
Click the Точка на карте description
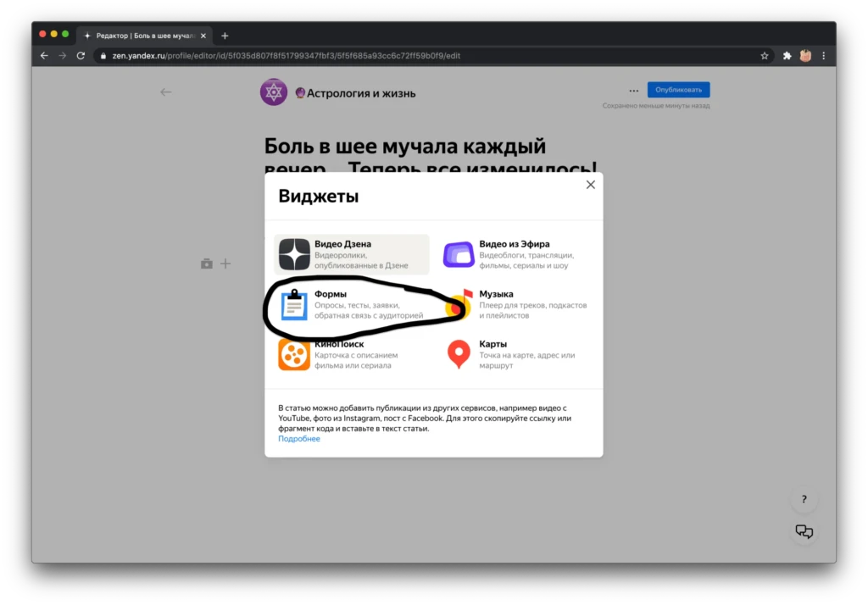(x=527, y=360)
